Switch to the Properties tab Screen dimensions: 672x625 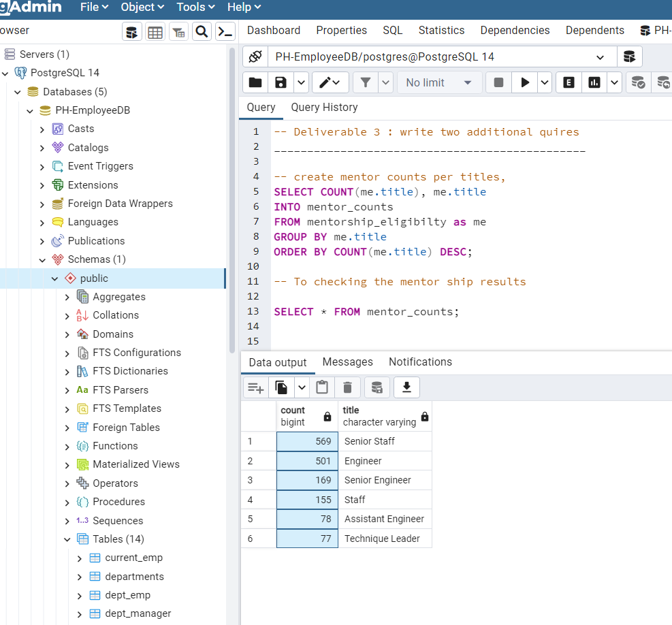[342, 31]
